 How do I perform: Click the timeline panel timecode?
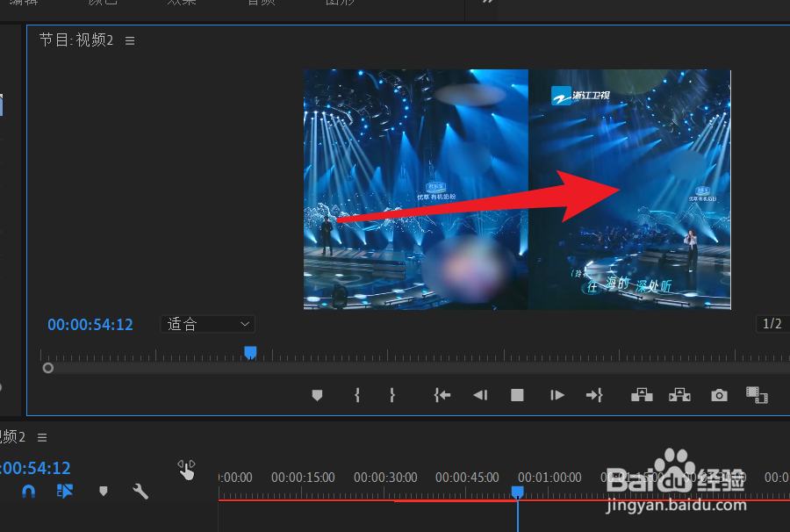[35, 468]
